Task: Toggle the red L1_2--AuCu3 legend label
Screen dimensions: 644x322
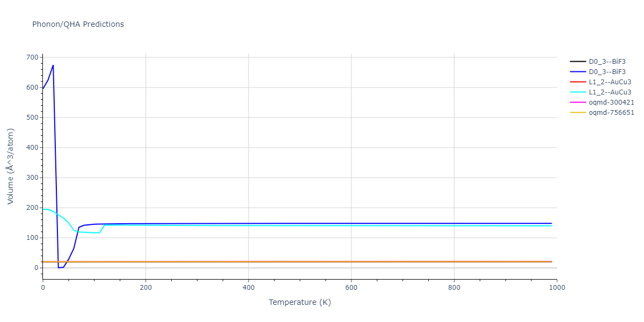Action: point(610,82)
